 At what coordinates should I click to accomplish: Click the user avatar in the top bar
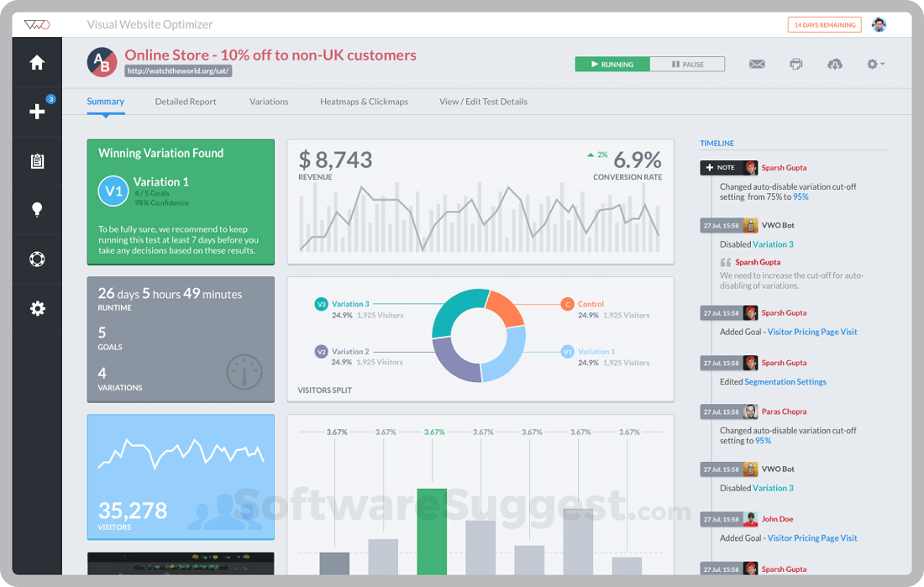tap(879, 24)
